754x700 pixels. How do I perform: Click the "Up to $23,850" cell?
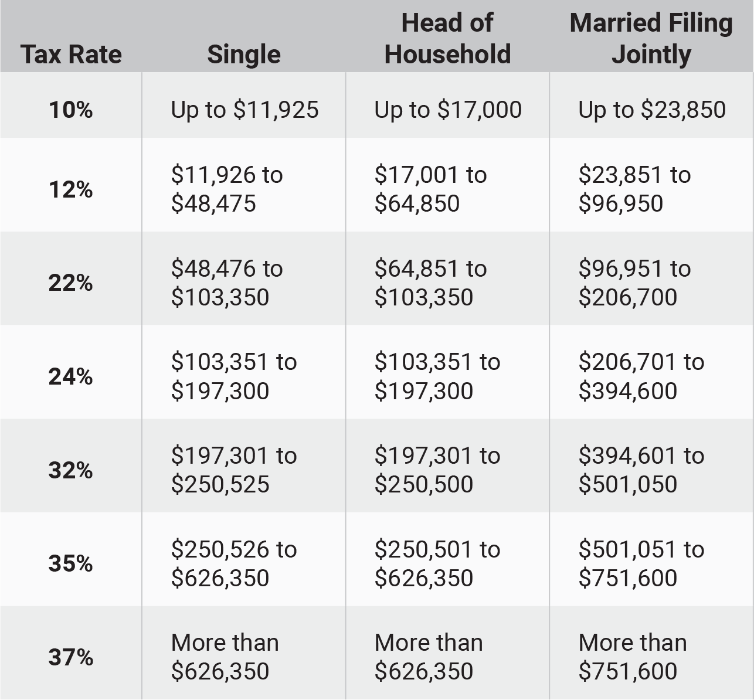click(x=651, y=110)
